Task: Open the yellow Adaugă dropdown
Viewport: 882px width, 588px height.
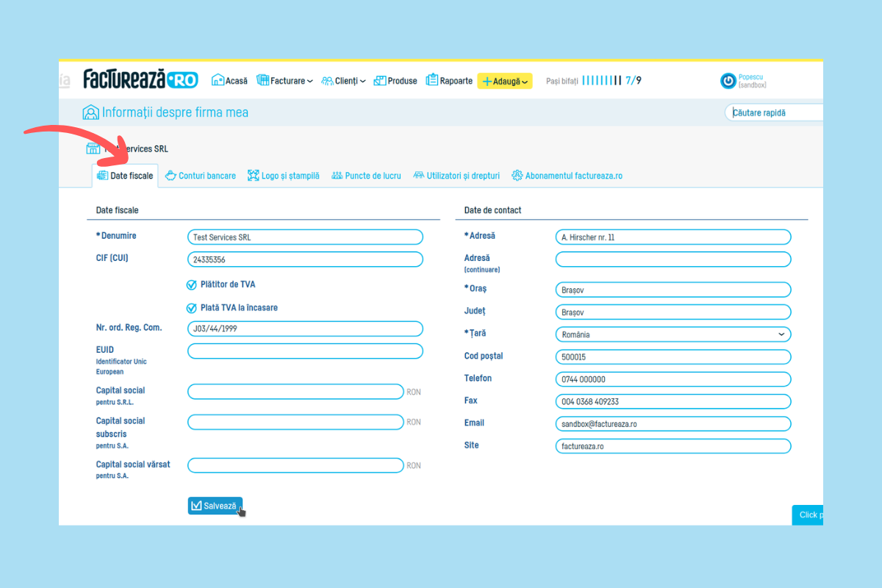Action: 505,81
